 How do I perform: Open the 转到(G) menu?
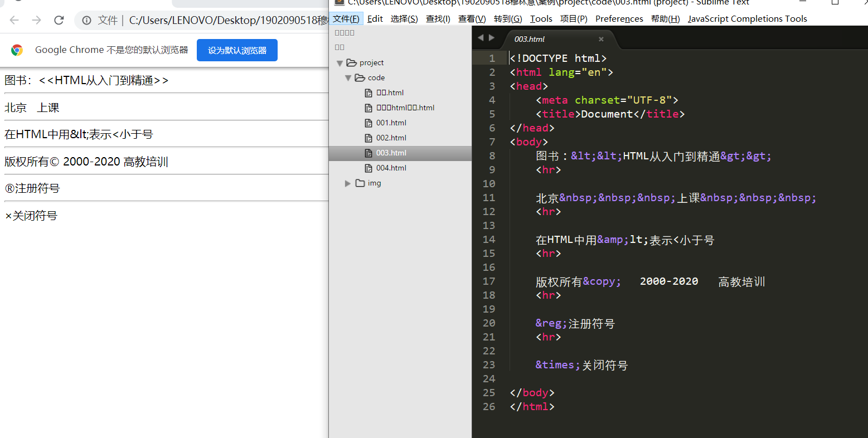point(508,18)
